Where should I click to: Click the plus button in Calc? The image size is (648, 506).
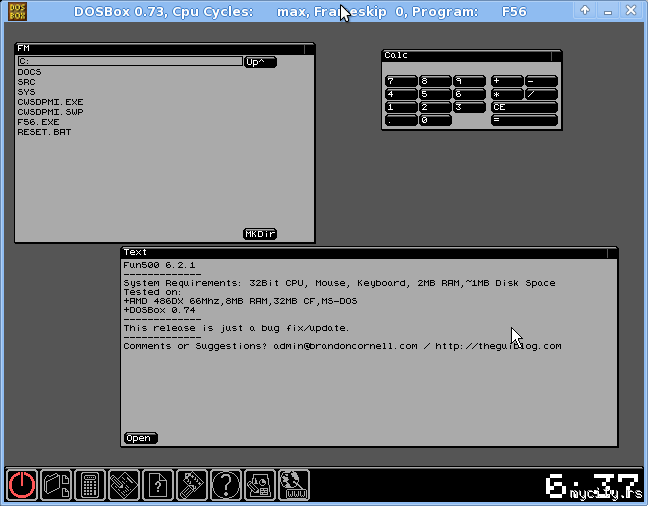[x=507, y=81]
